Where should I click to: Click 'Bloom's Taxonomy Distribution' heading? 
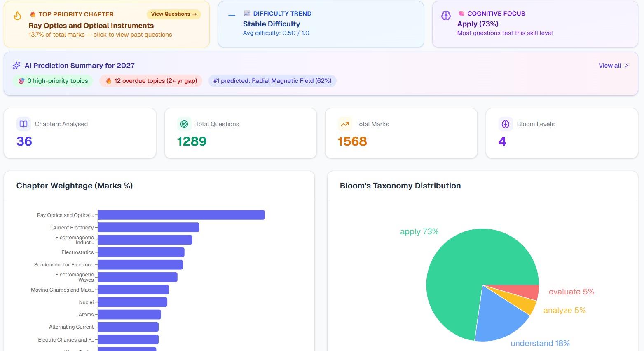click(400, 186)
